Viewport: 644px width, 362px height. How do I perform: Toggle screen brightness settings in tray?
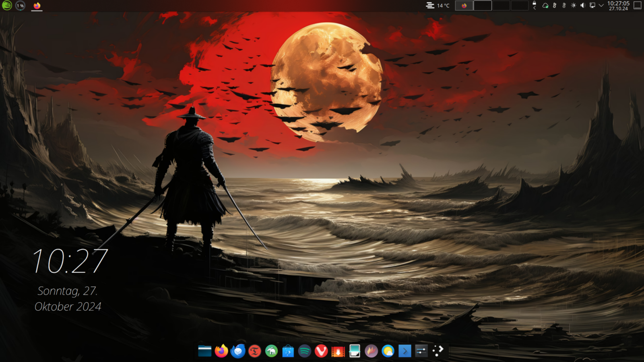tap(573, 6)
